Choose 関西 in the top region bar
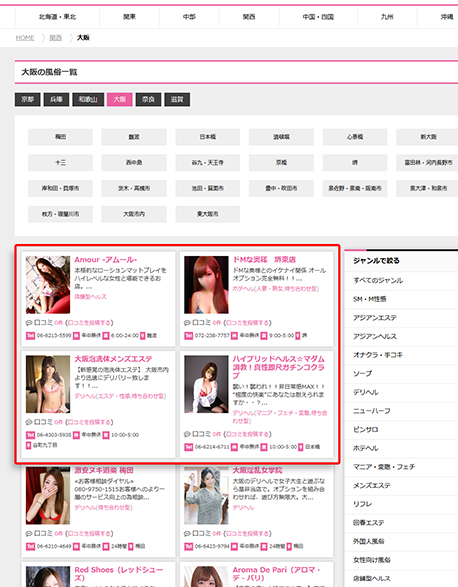 click(x=249, y=17)
